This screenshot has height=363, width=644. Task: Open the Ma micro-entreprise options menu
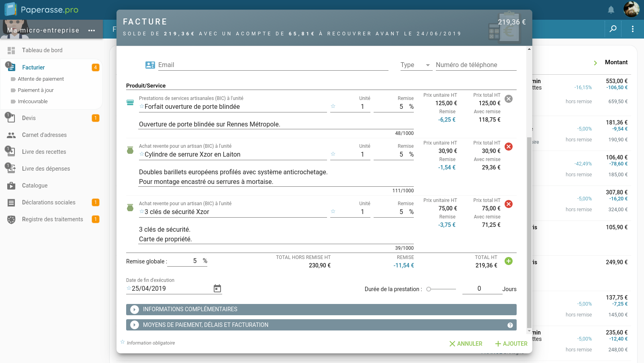click(92, 30)
